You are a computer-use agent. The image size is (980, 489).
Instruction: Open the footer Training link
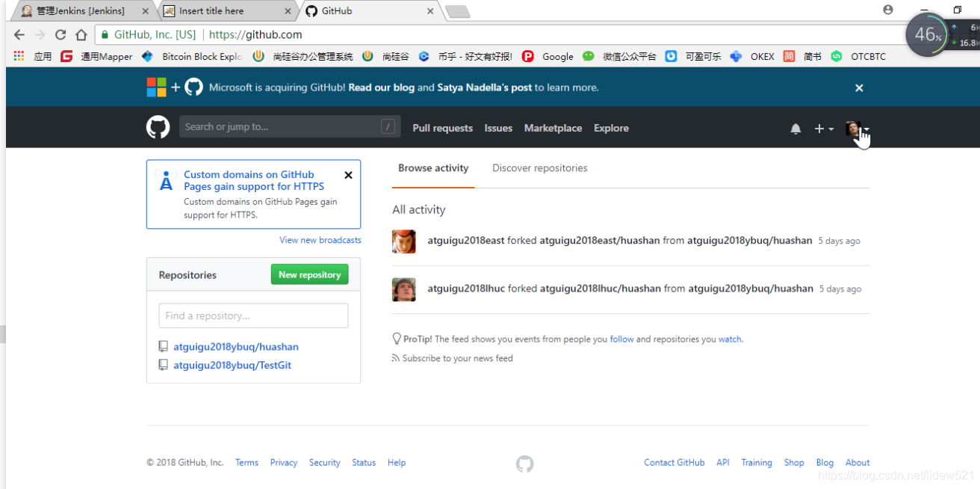coord(757,462)
